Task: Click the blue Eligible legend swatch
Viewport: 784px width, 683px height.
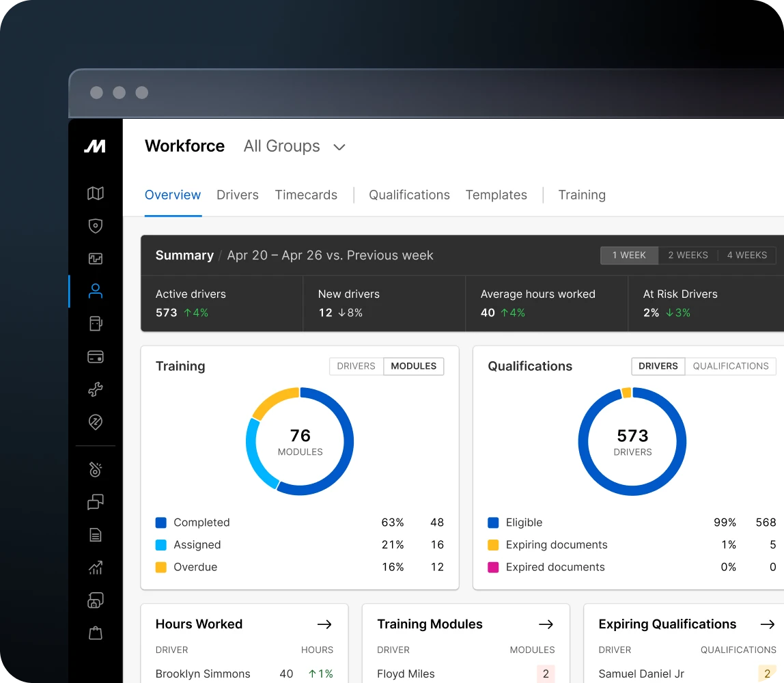Action: [x=492, y=522]
